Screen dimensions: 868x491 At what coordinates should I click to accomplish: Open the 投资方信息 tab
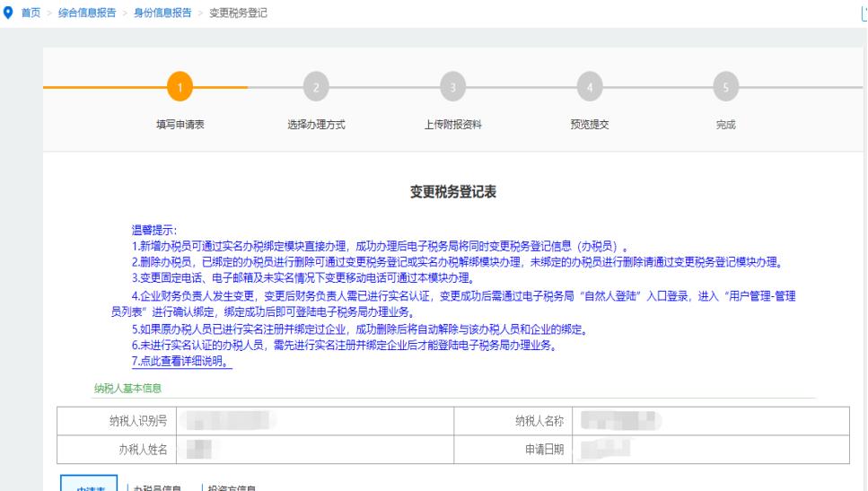pyautogui.click(x=232, y=487)
